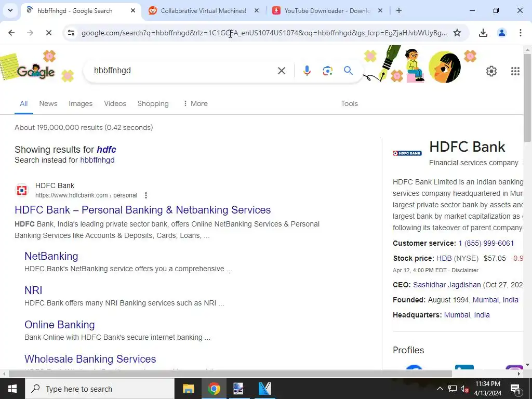Click the HDFC Bank result favicon

(22, 190)
